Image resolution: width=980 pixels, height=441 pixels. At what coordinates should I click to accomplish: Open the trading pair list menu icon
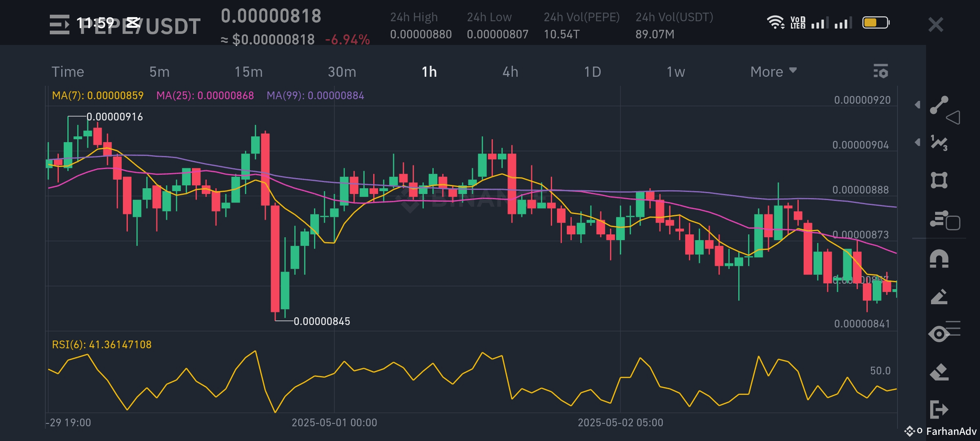59,24
